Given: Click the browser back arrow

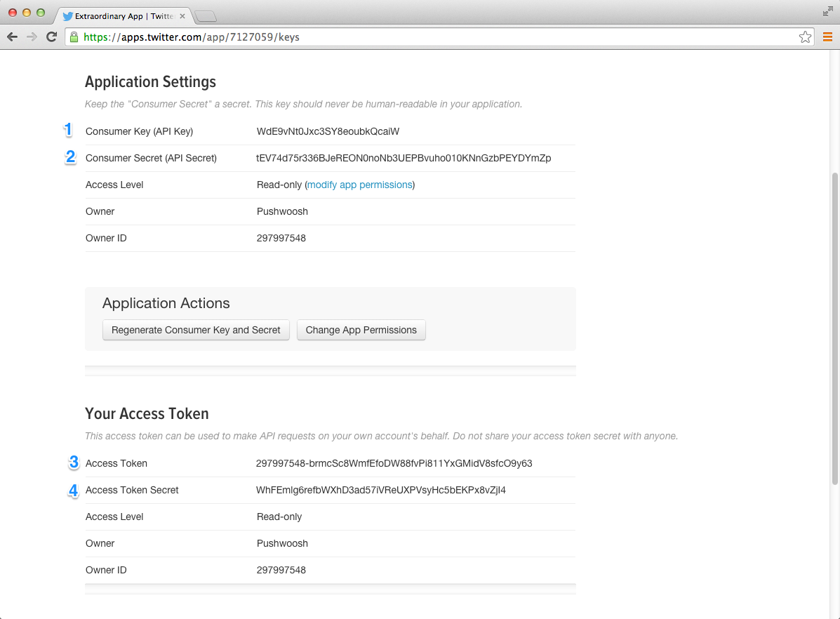Looking at the screenshot, I should tap(13, 37).
